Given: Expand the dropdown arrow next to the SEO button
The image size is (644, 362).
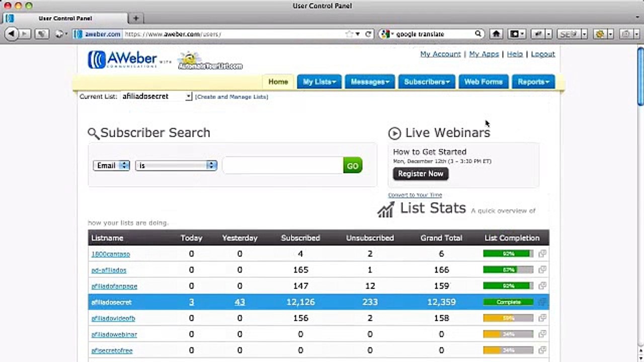Looking at the screenshot, I should point(584,34).
